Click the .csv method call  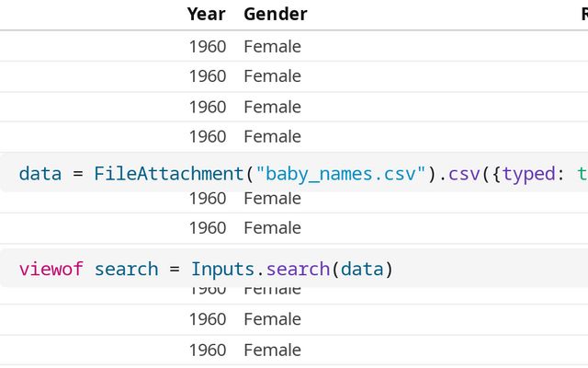[x=464, y=173]
